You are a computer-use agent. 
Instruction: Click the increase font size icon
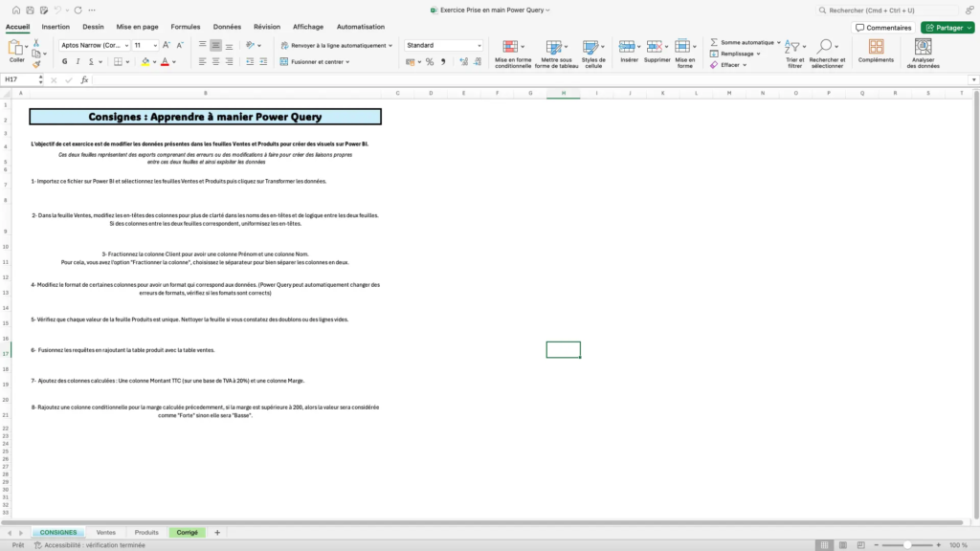click(167, 45)
